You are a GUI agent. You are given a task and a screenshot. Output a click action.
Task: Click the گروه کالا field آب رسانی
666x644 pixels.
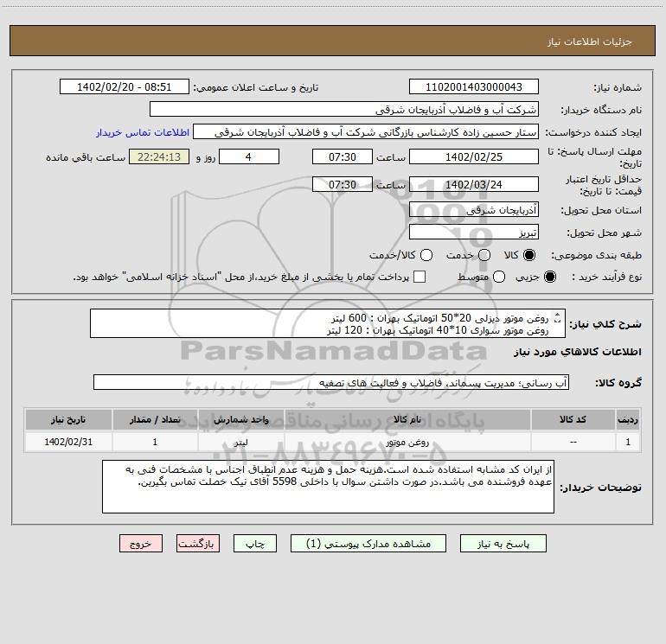331,382
